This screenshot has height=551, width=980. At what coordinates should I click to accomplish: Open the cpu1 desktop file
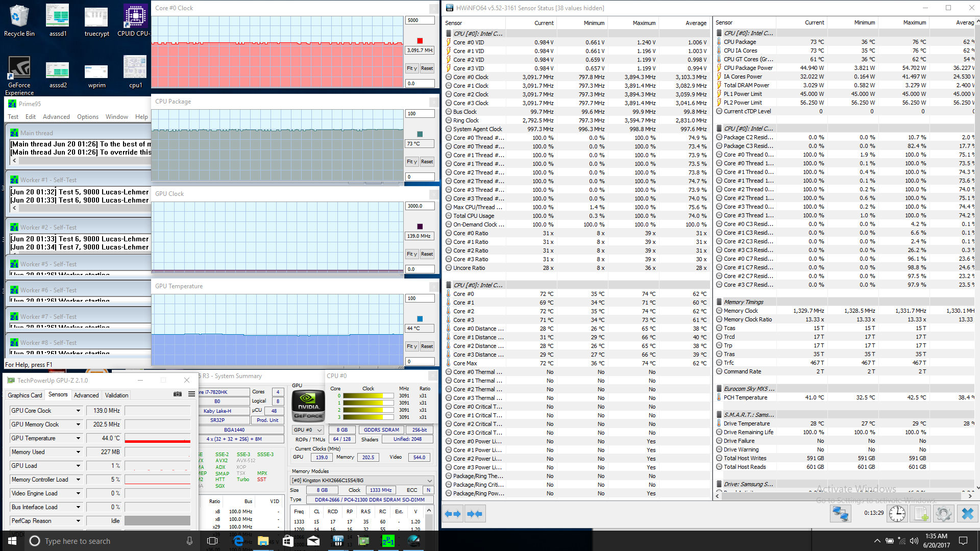pos(135,72)
